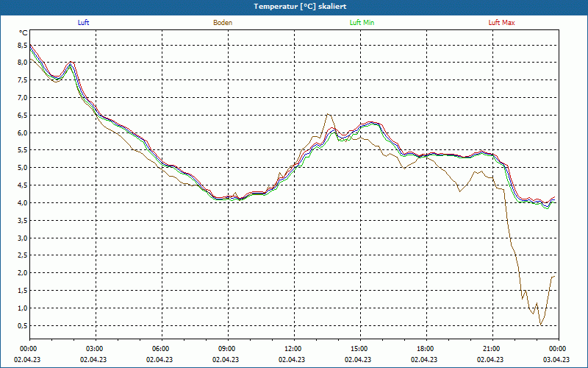
Task: Click the 'Luft Max' legend label
Action: pyautogui.click(x=501, y=23)
